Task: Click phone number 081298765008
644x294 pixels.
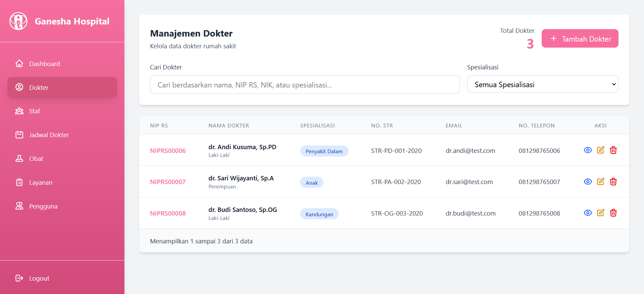Action: [x=539, y=213]
